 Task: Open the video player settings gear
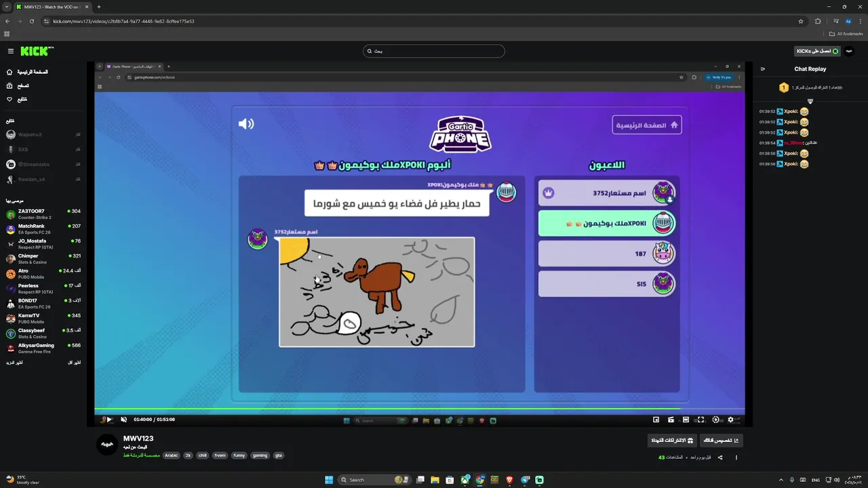point(730,420)
